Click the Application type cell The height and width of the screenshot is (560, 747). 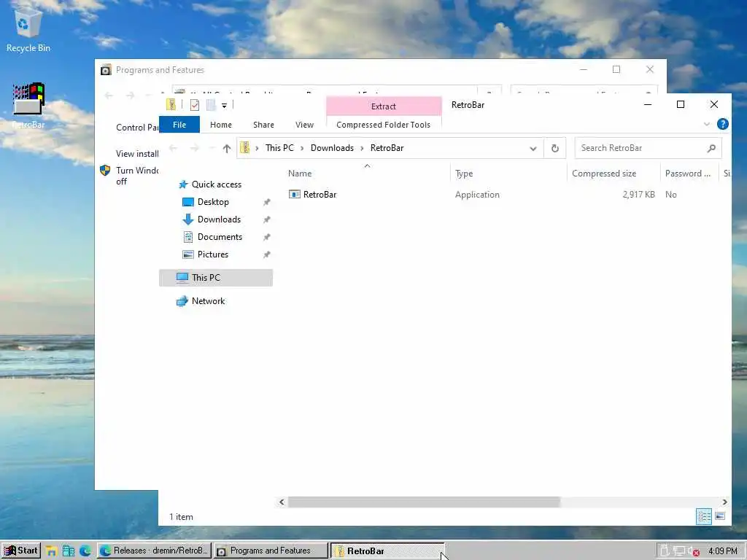477,194
